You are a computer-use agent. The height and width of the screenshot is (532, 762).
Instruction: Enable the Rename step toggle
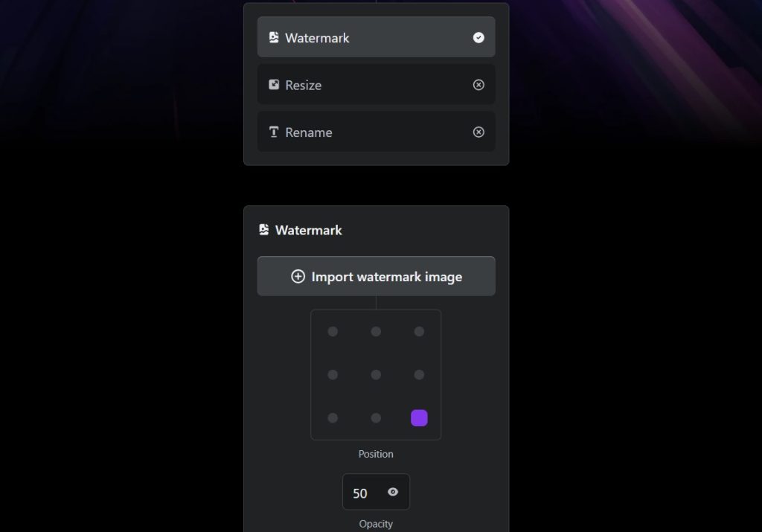pos(478,132)
